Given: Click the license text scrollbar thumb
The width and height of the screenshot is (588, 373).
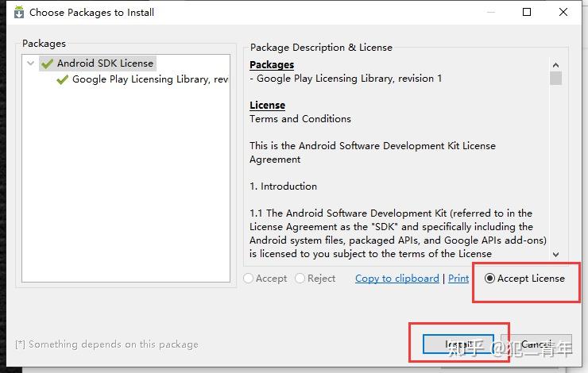Looking at the screenshot, I should 555,78.
